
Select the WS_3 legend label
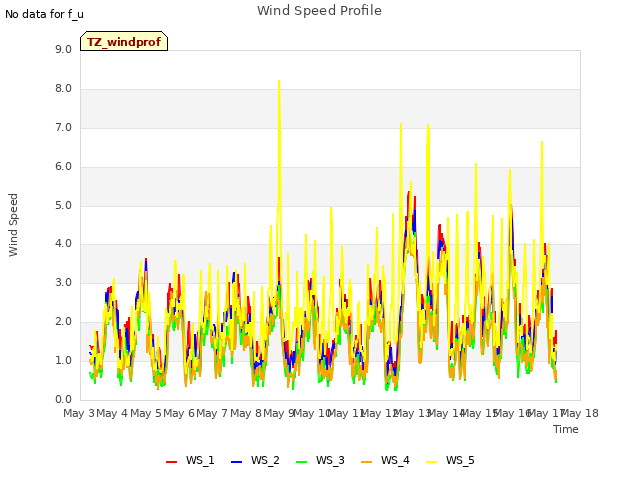(330, 460)
